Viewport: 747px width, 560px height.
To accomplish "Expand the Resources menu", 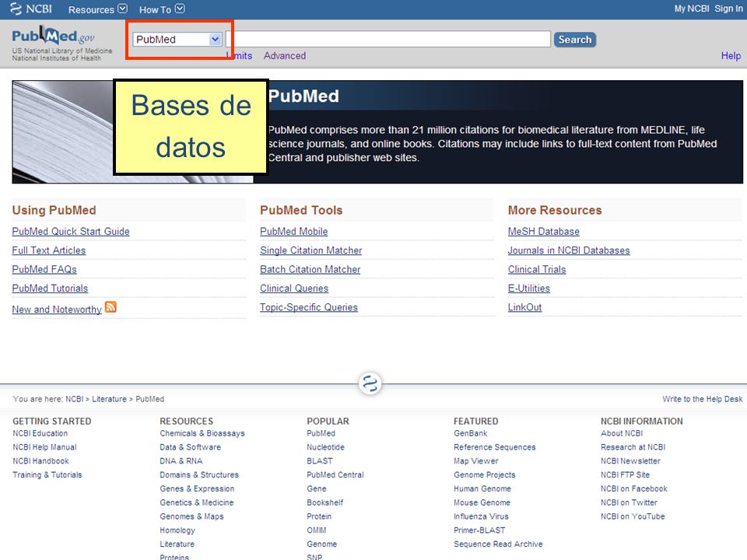I will (x=98, y=9).
